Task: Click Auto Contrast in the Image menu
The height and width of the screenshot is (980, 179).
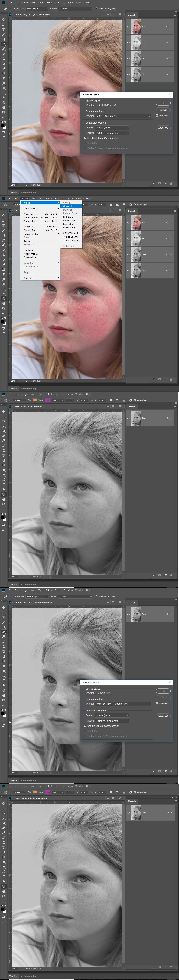Action: 41,217
